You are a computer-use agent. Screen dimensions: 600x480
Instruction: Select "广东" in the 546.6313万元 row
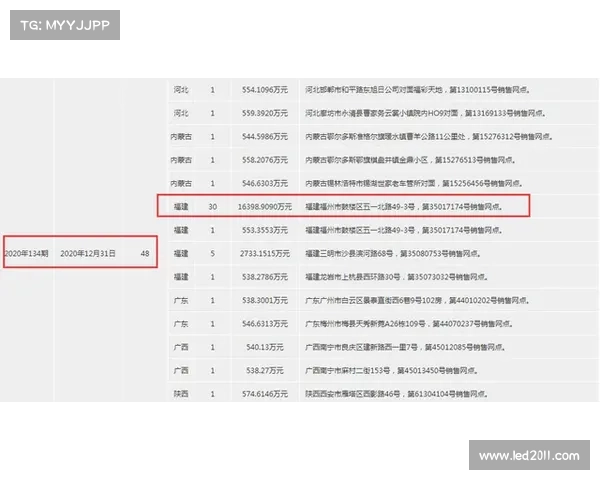click(x=181, y=324)
